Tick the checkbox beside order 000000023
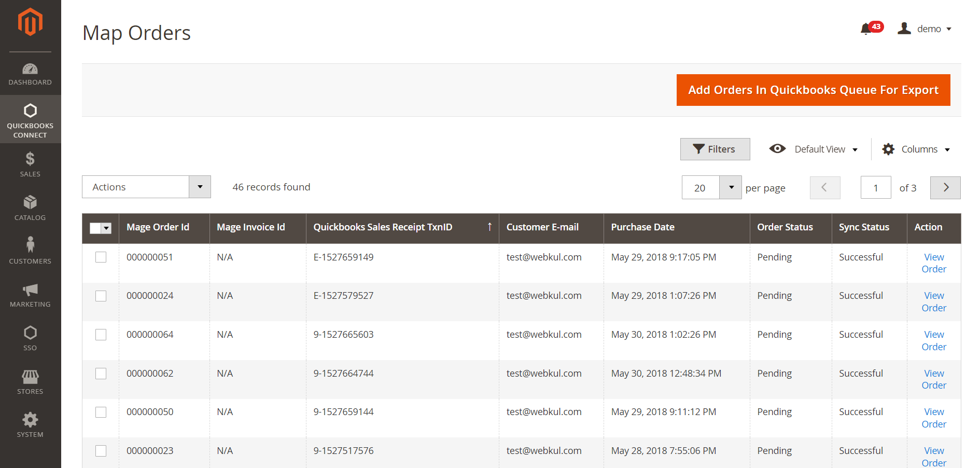 click(x=101, y=451)
